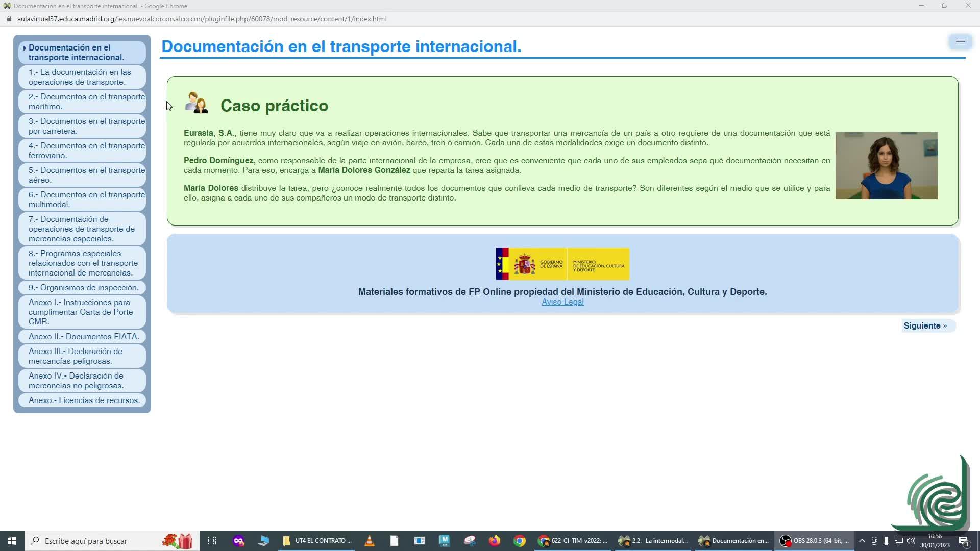Open Anexo II Documentos FIATA
Screen dimensions: 980x551
click(83, 337)
